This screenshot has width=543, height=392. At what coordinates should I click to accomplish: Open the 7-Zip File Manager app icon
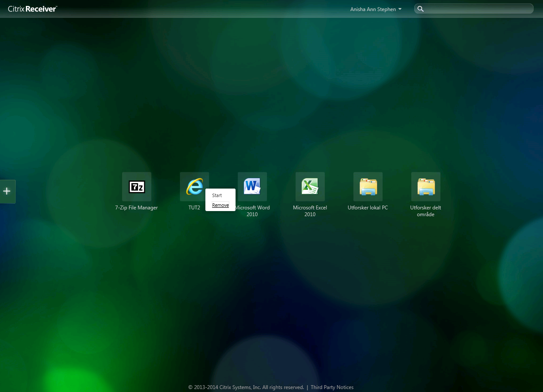[136, 186]
